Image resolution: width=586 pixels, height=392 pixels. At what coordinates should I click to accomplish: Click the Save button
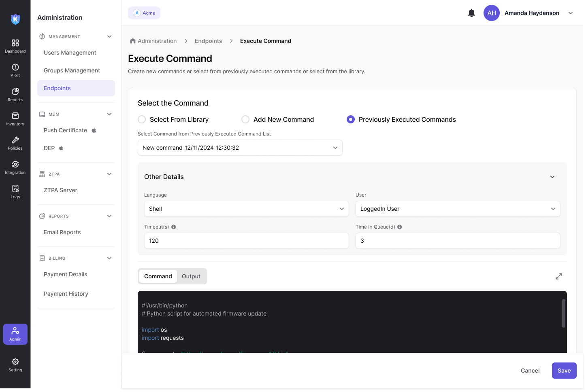[x=564, y=371]
